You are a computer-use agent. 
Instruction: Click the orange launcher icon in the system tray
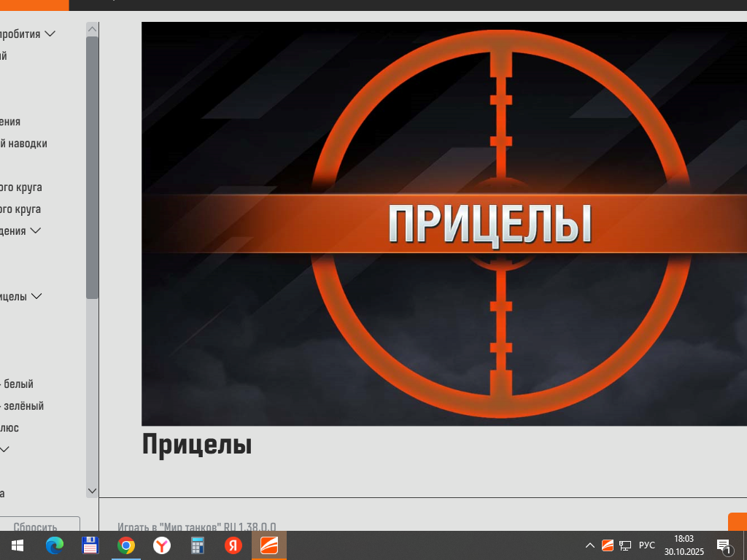(x=608, y=545)
